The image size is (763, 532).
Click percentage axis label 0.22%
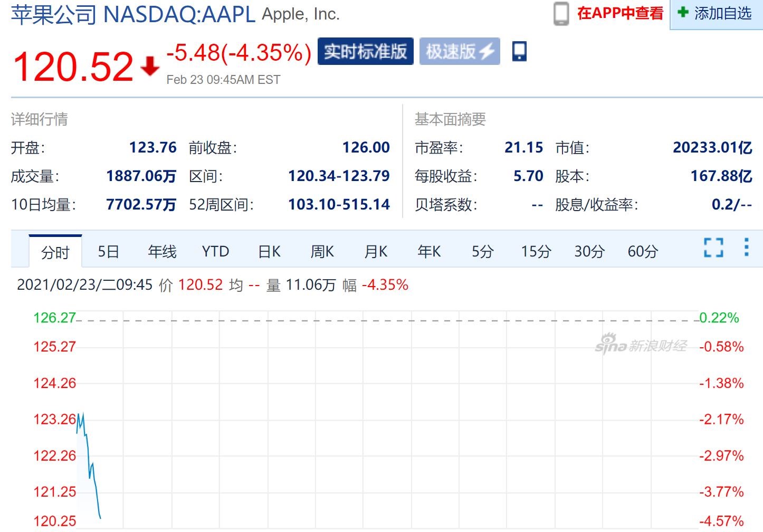point(719,318)
